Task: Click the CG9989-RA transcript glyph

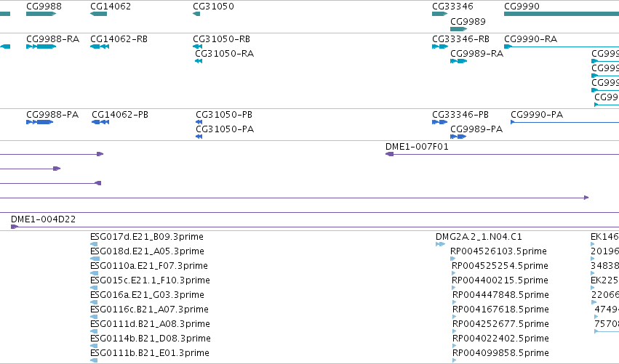Action: point(458,61)
